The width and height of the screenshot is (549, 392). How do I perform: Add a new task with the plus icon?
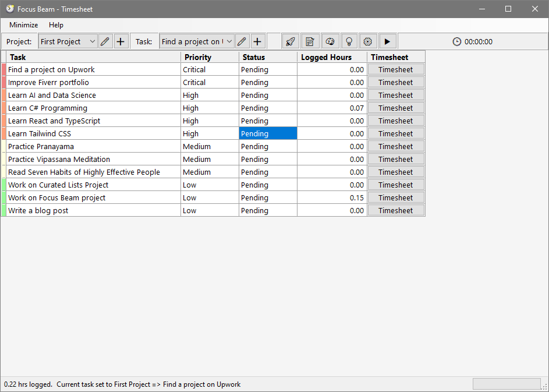point(257,41)
